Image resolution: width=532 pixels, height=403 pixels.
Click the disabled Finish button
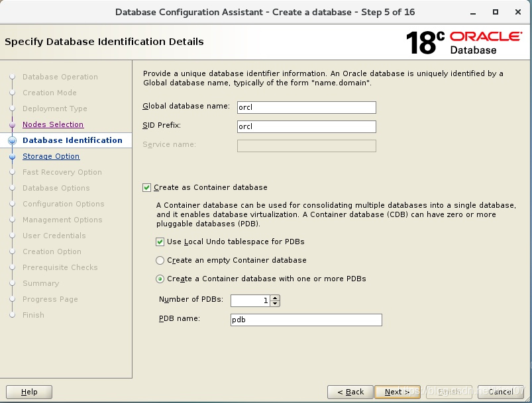[449, 392]
